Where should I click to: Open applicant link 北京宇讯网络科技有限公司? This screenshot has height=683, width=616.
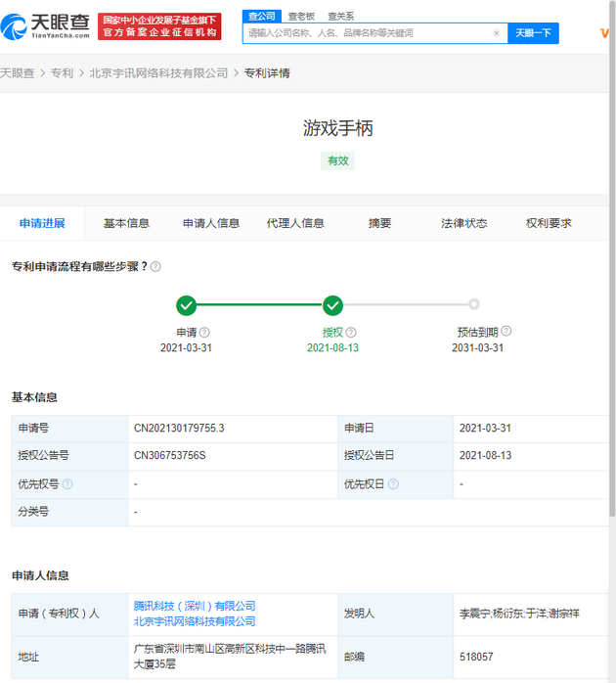click(x=195, y=621)
